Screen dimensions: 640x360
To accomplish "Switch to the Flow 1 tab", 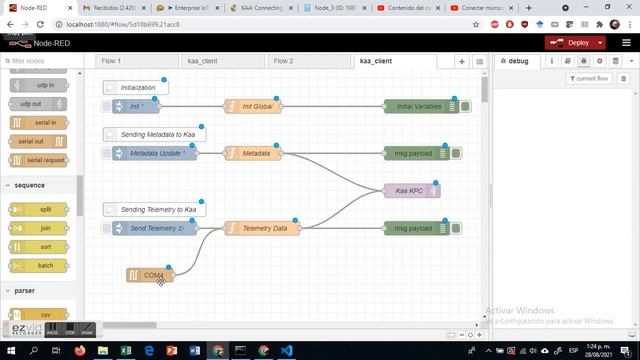I will click(137, 61).
